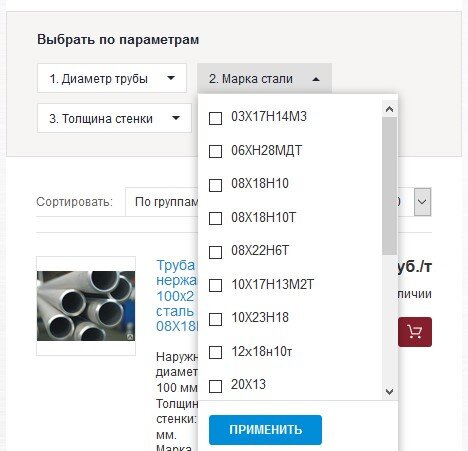Open the По группам sort dropdown

pos(162,202)
